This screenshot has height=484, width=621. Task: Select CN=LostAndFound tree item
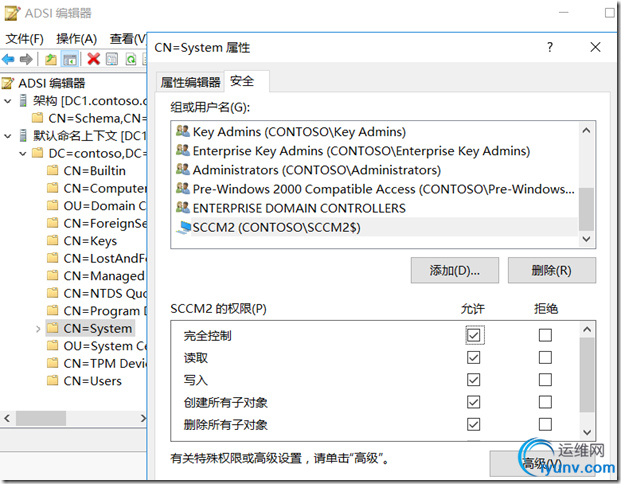(105, 258)
